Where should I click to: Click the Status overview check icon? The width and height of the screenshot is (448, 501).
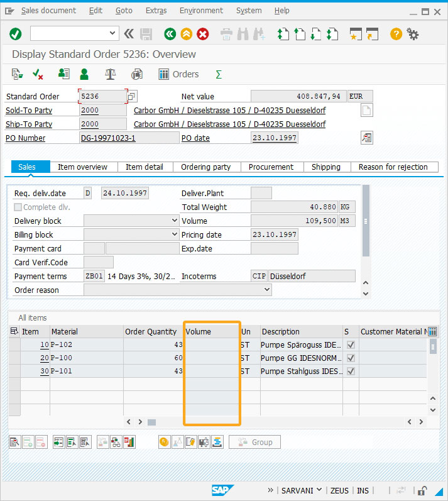(38, 74)
